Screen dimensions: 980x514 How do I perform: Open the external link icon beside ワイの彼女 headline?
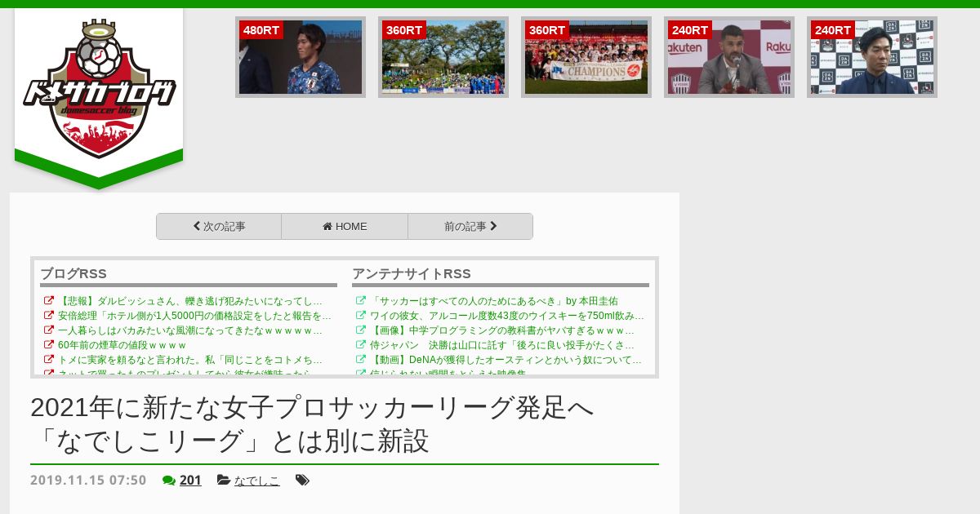tap(361, 316)
